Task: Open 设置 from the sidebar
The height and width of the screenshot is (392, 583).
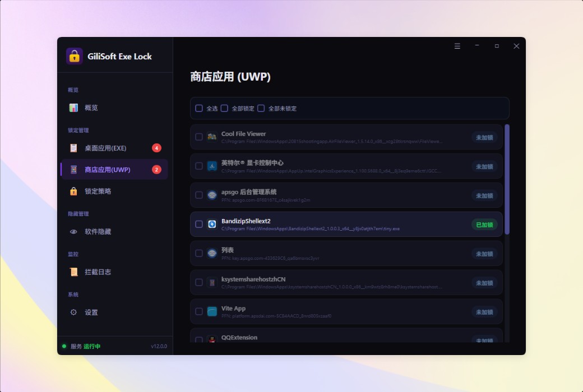Action: click(114, 312)
